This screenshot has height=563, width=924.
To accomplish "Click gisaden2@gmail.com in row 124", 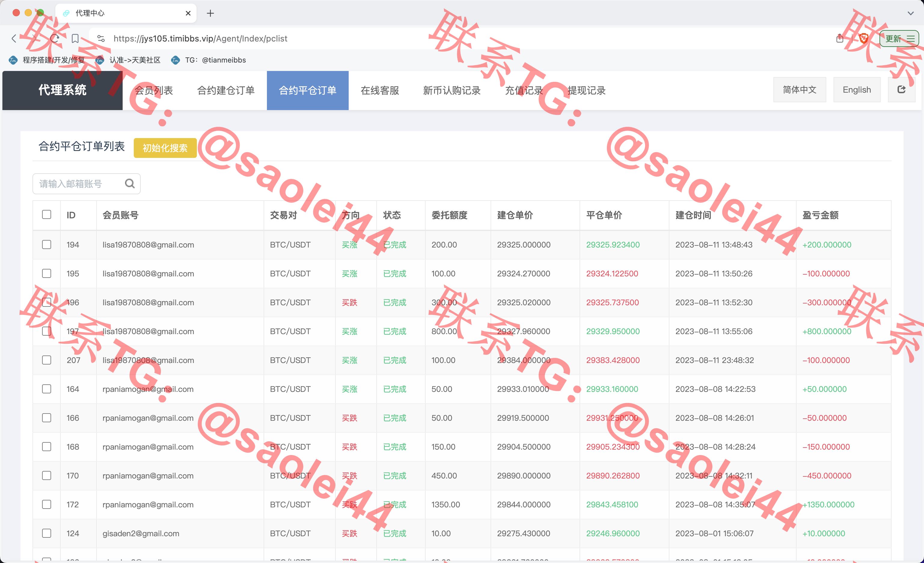I will point(141,533).
